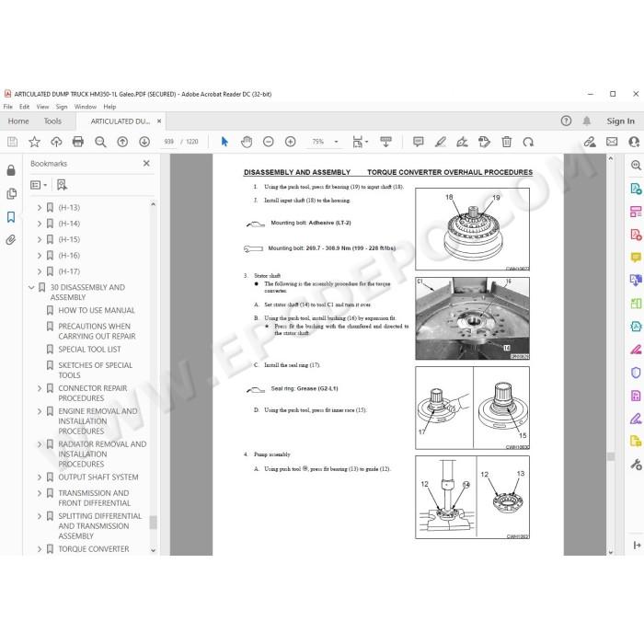Viewport: 644px width, 644px height.
Task: Go to next page arrow
Action: pyautogui.click(x=144, y=142)
